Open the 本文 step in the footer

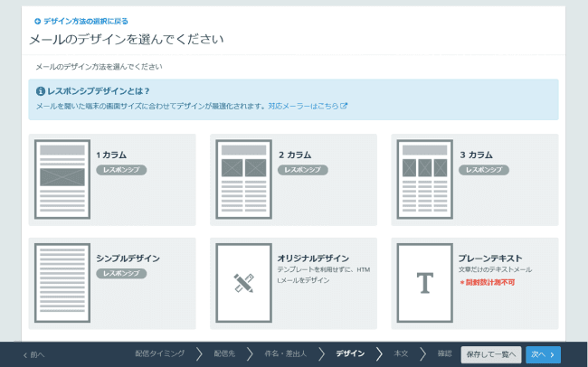401,354
